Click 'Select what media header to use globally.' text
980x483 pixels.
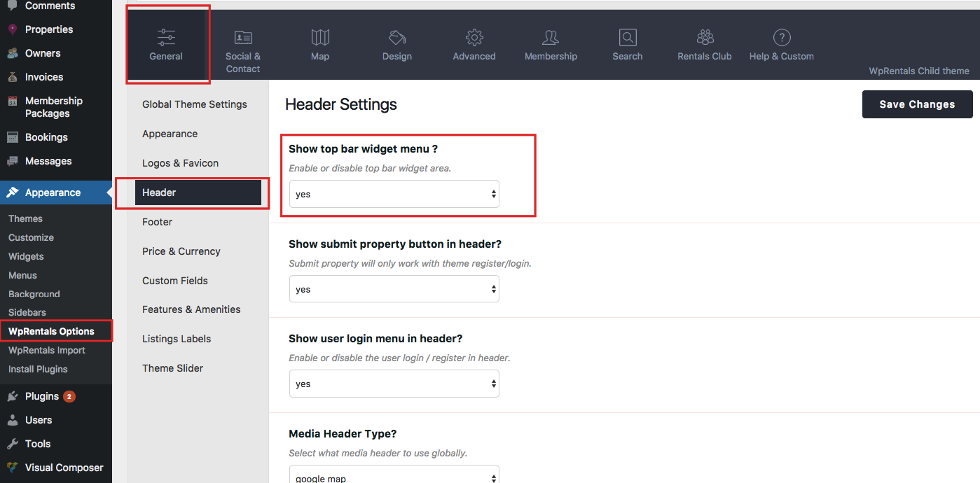378,453
